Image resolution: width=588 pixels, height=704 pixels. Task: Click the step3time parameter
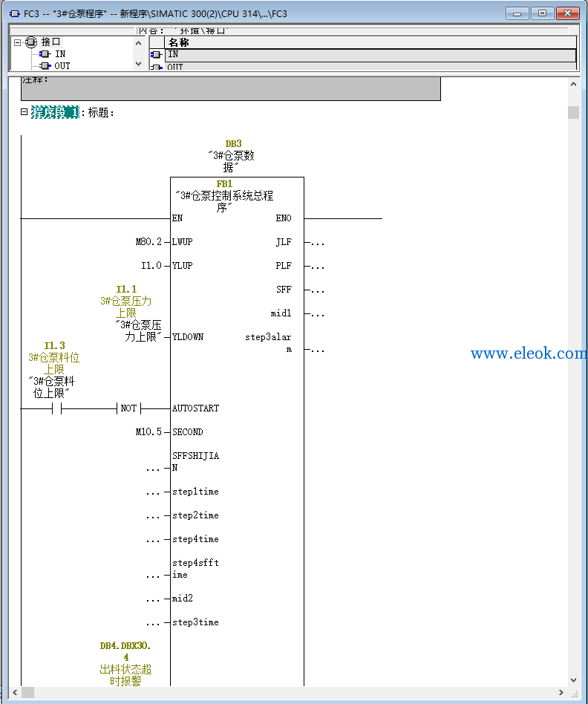coord(196,622)
